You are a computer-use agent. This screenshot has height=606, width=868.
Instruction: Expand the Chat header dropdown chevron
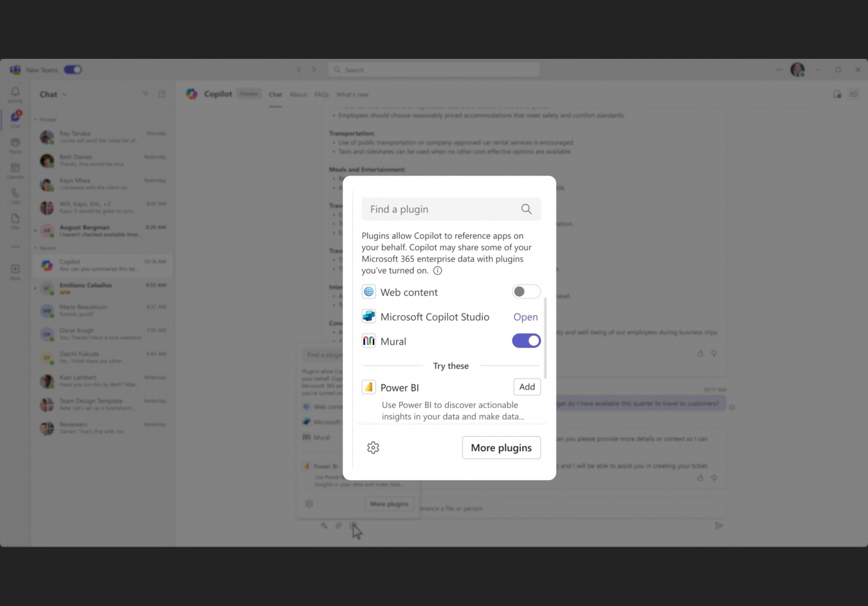65,94
